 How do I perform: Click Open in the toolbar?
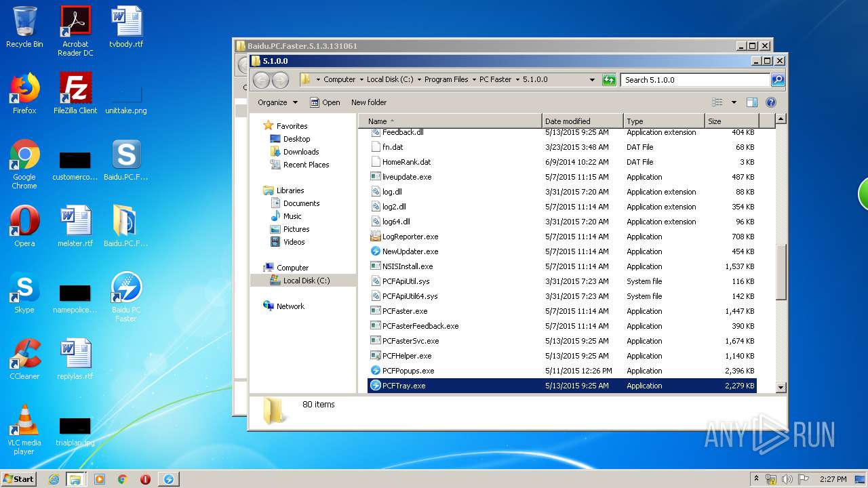325,102
